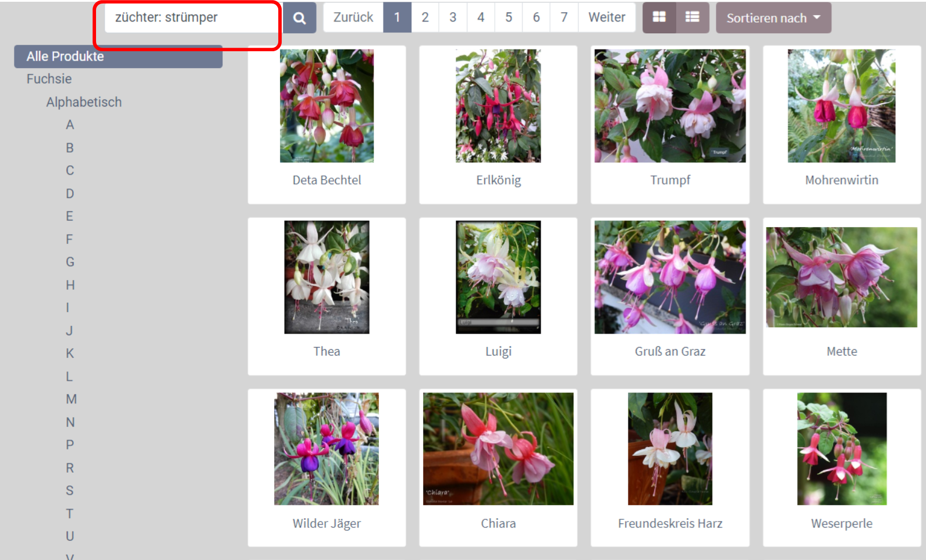Choose letter S in alphabetical list

click(x=70, y=491)
